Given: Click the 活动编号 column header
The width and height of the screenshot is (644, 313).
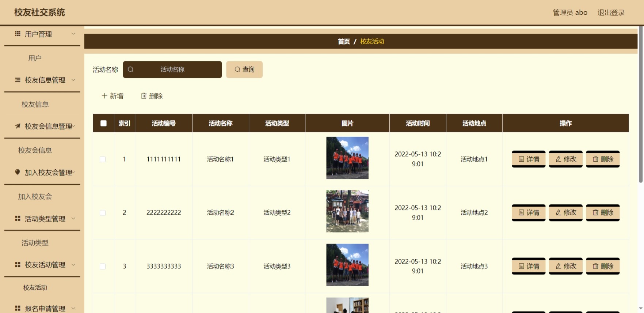Looking at the screenshot, I should pos(164,123).
